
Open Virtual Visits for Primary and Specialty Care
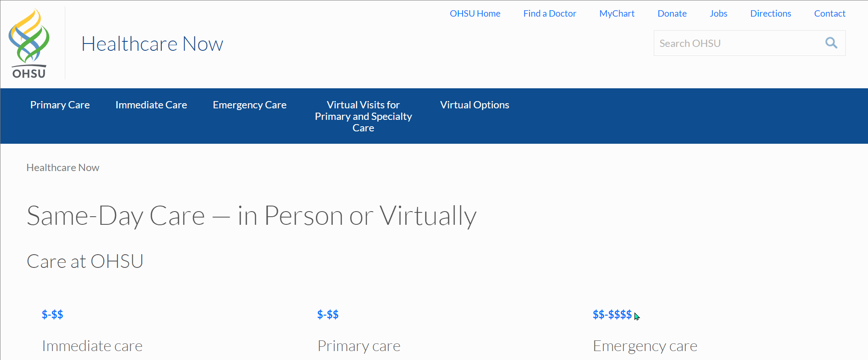click(x=363, y=116)
